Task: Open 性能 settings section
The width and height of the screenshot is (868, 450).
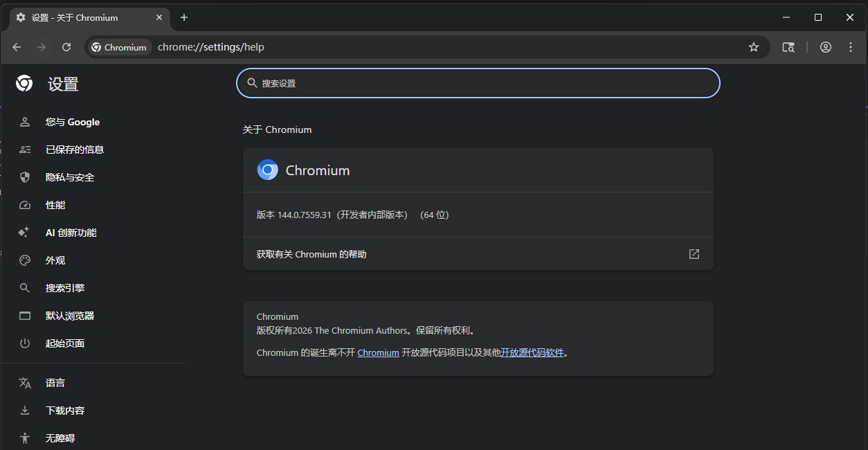Action: [93, 205]
